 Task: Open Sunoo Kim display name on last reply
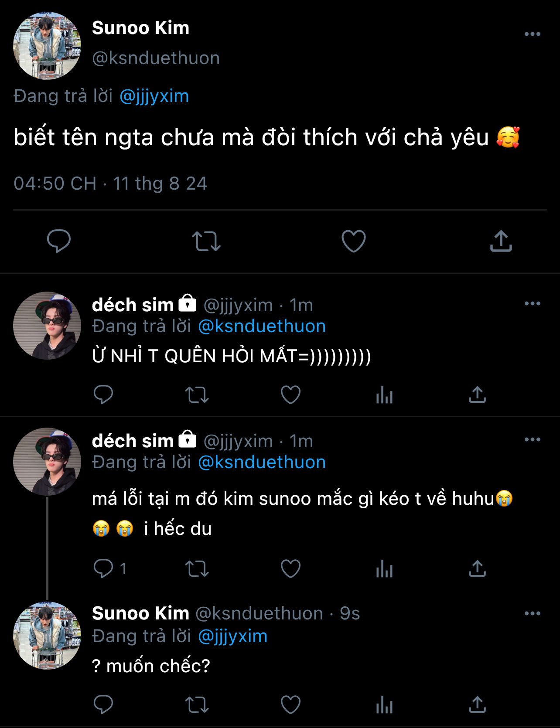click(x=140, y=613)
